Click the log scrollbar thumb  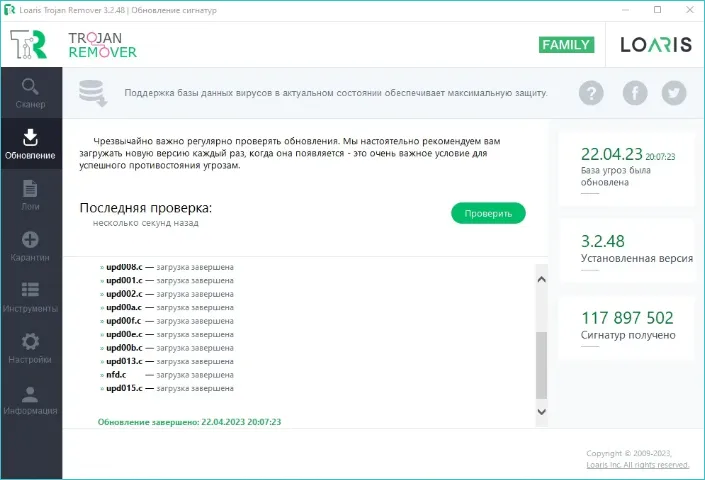click(x=542, y=365)
